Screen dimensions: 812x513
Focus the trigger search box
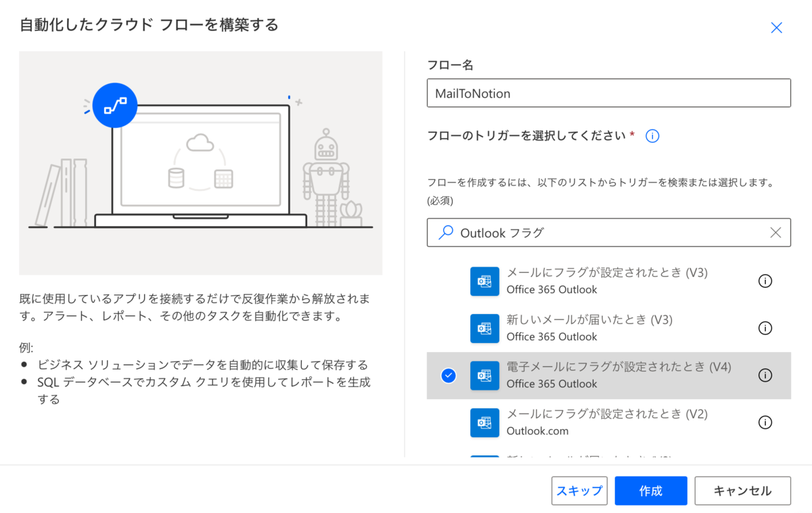tap(608, 233)
